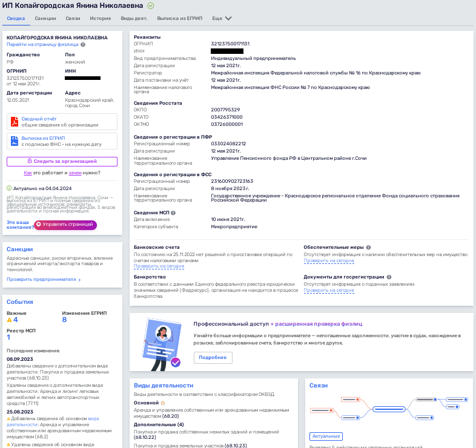Image resolution: width=476 pixels, height=448 pixels.
Task: Open the Сводка tab
Action: 16,19
